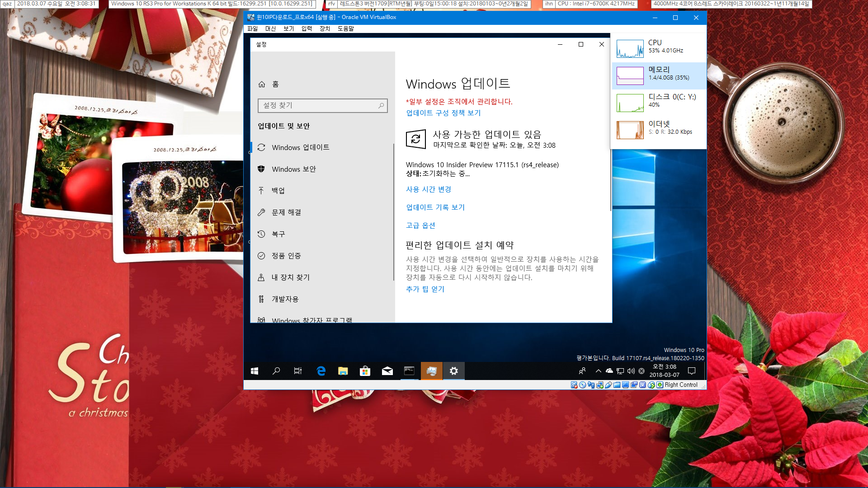Go to the 홈 settings home
Image resolution: width=868 pixels, height=488 pixels.
click(x=322, y=84)
